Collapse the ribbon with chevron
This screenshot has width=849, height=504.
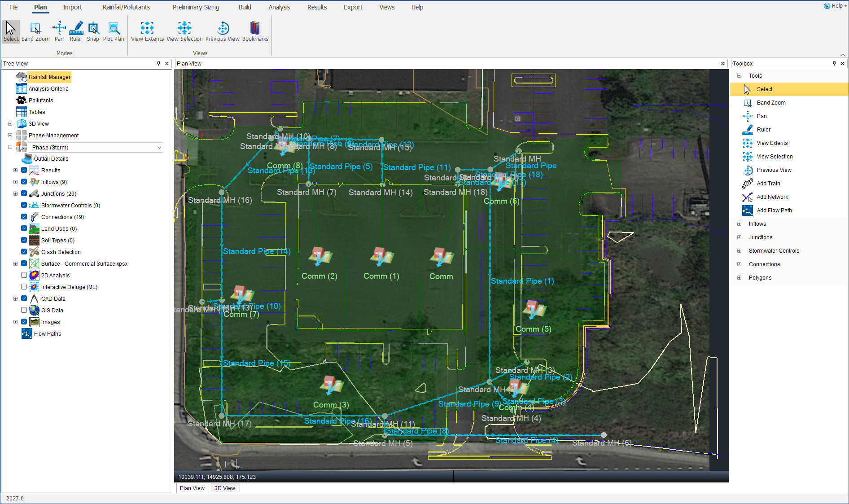pyautogui.click(x=843, y=55)
